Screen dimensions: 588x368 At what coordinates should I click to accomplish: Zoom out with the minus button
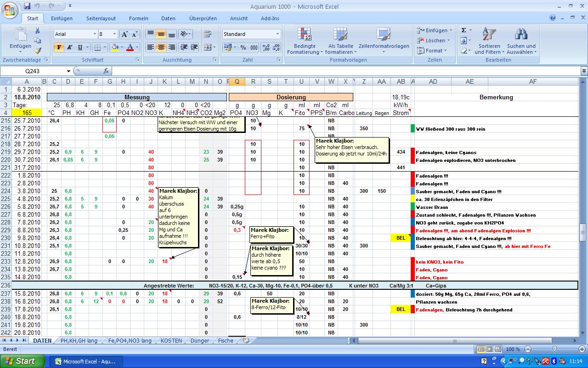[x=528, y=349]
